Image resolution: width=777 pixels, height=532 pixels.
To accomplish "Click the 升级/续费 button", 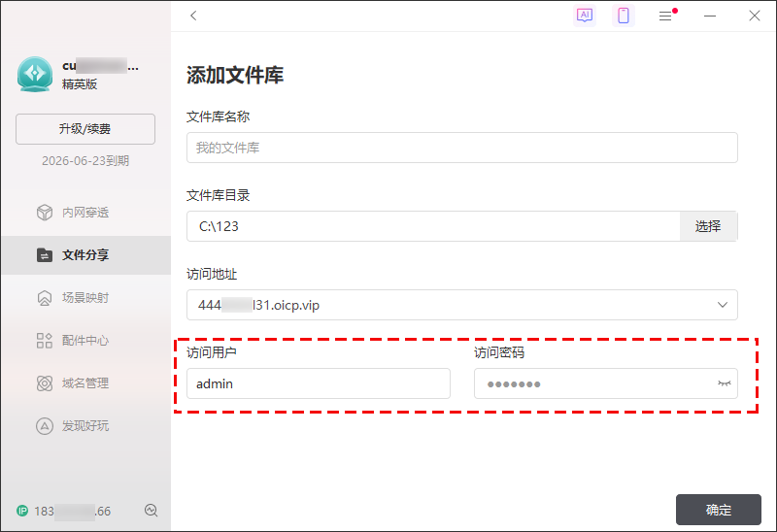I will tap(85, 129).
